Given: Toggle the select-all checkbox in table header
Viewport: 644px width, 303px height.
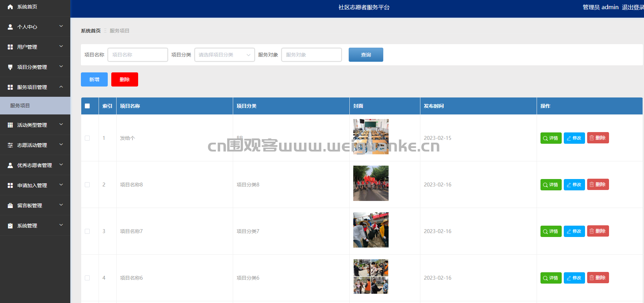Looking at the screenshot, I should (87, 106).
